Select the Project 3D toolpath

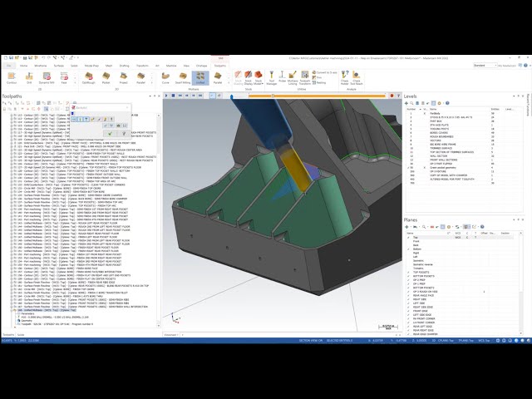[x=124, y=77]
